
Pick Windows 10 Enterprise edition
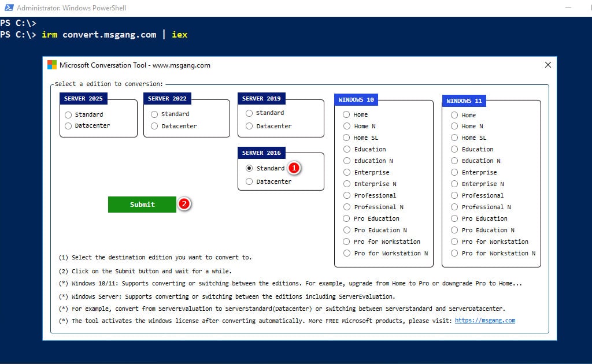pos(347,172)
